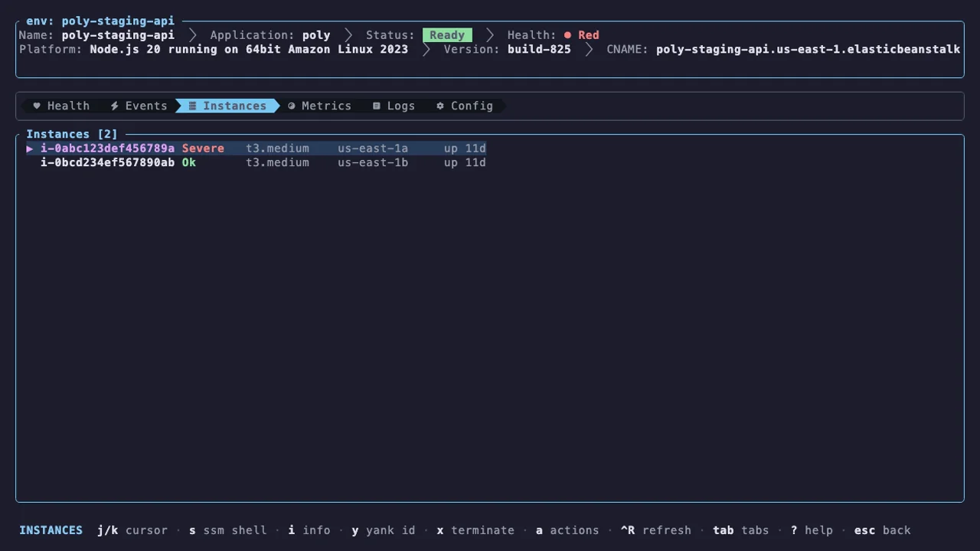Click the 'tab tabs' footer hint
Viewport: 980px width, 551px height.
point(741,530)
